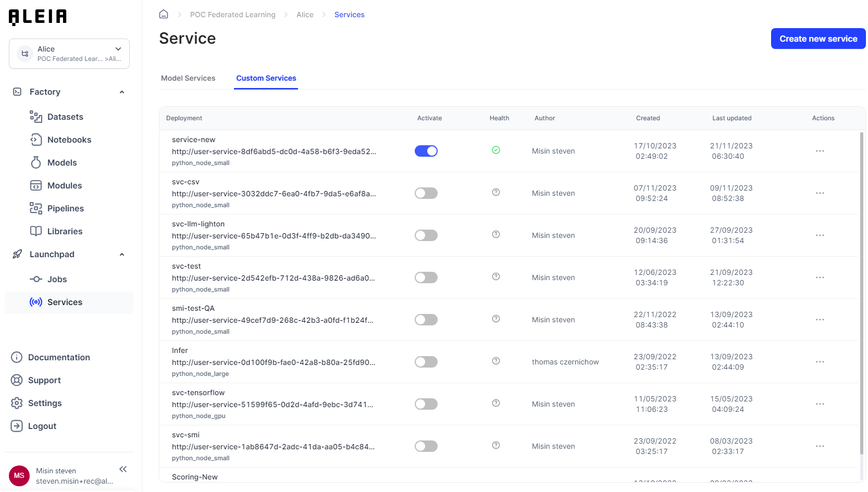Open the Models page

click(x=62, y=162)
